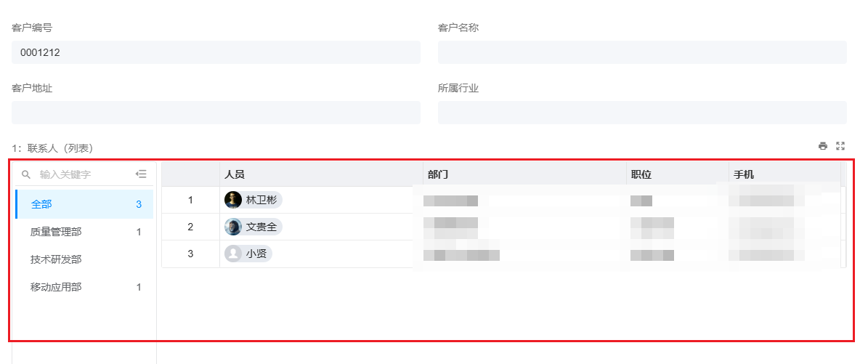The width and height of the screenshot is (868, 364).
Task: Focus the 输入关键字 search box
Action: click(x=80, y=174)
